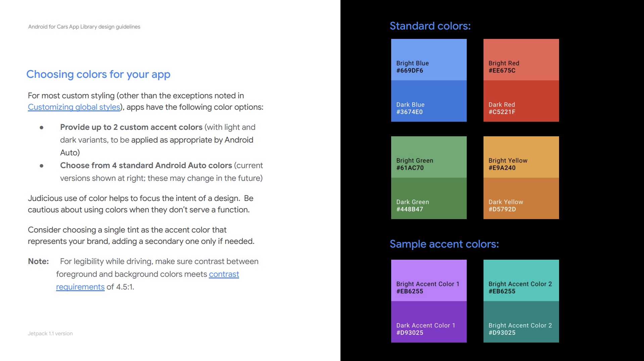This screenshot has width=644, height=361.
Task: Click the Bright Accent Color 1 swatch
Action: coord(429,280)
